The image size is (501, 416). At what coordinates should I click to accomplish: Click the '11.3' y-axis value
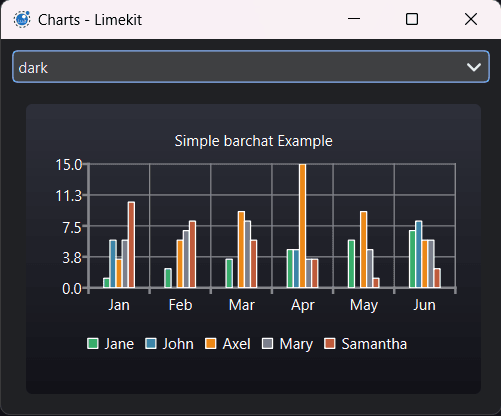(69, 196)
